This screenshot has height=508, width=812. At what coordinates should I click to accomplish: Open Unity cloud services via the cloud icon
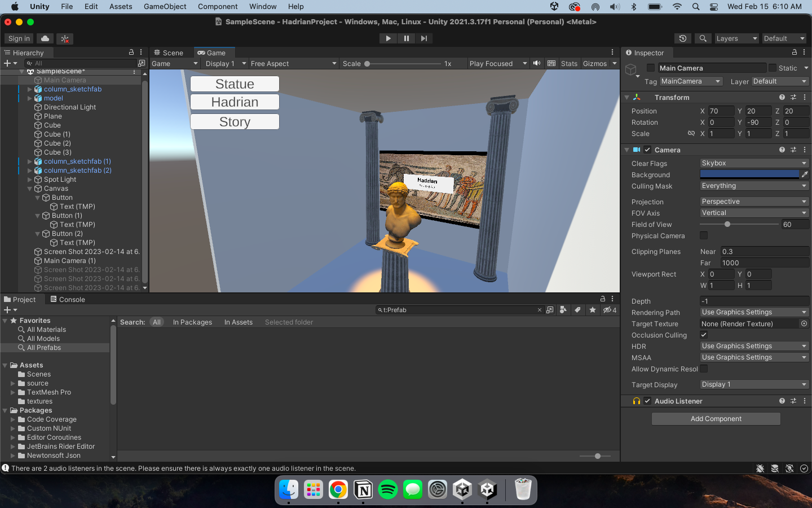pyautogui.click(x=45, y=38)
